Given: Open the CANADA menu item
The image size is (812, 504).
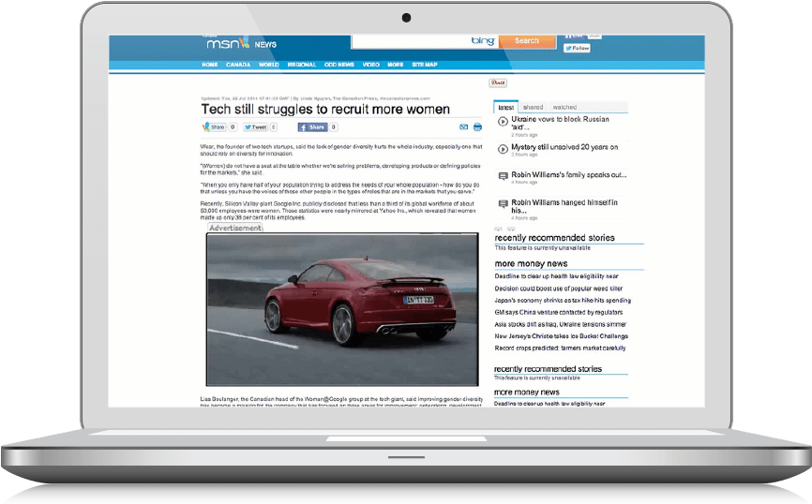Looking at the screenshot, I should point(238,65).
